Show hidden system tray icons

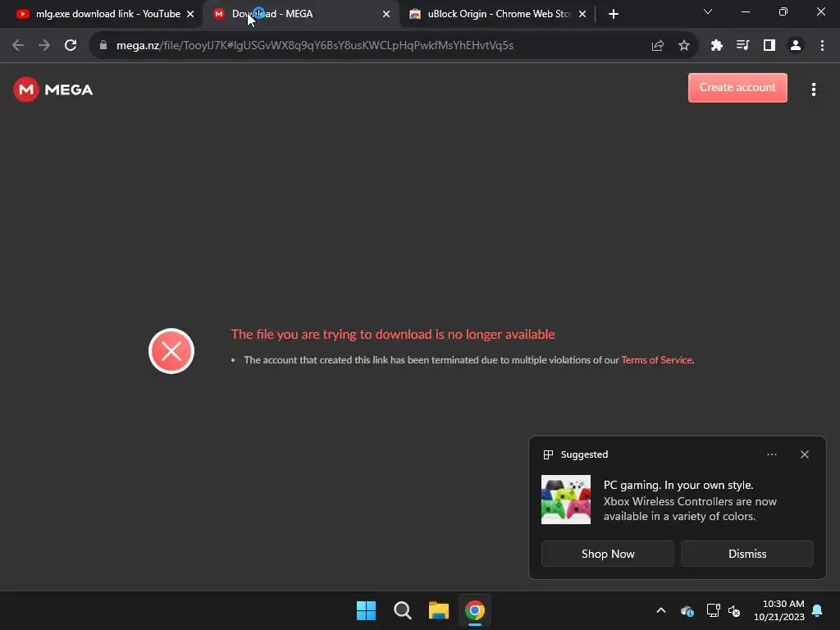(661, 610)
